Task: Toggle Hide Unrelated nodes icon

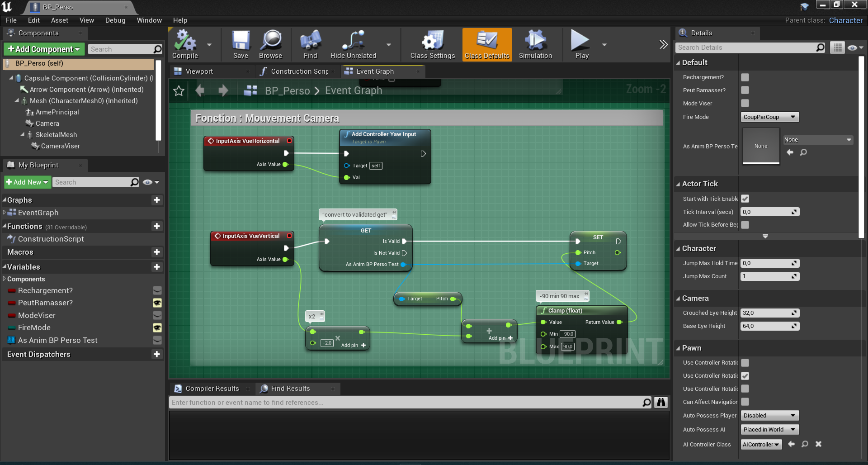Action: click(x=353, y=44)
